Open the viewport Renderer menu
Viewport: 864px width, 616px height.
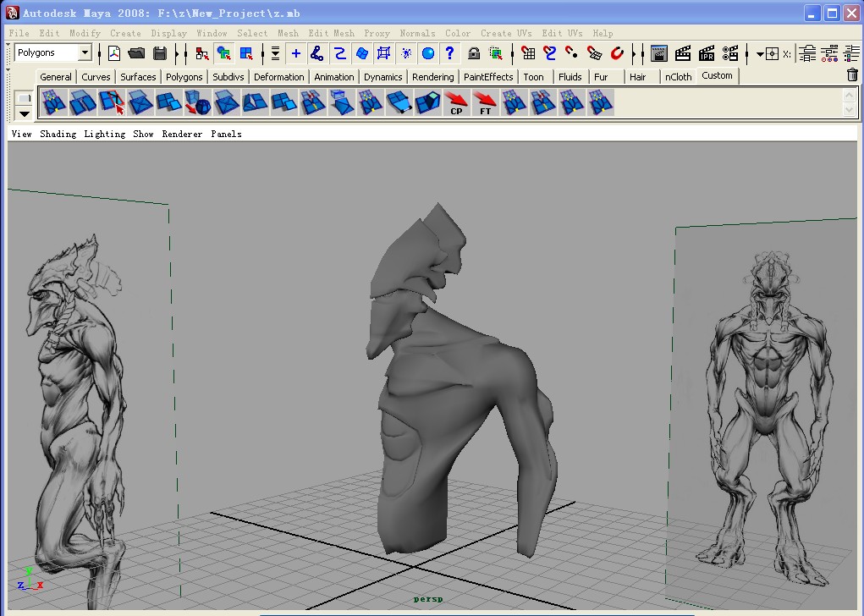tap(182, 134)
